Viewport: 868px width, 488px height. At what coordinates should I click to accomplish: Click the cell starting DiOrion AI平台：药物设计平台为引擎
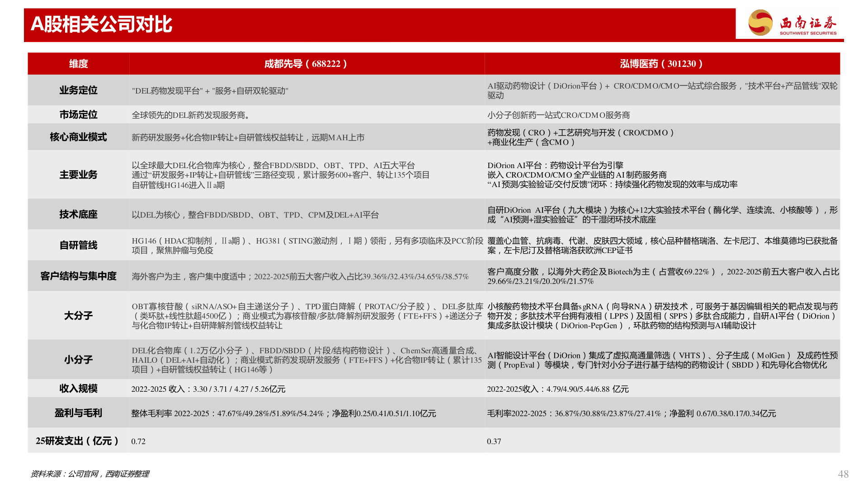pyautogui.click(x=662, y=175)
